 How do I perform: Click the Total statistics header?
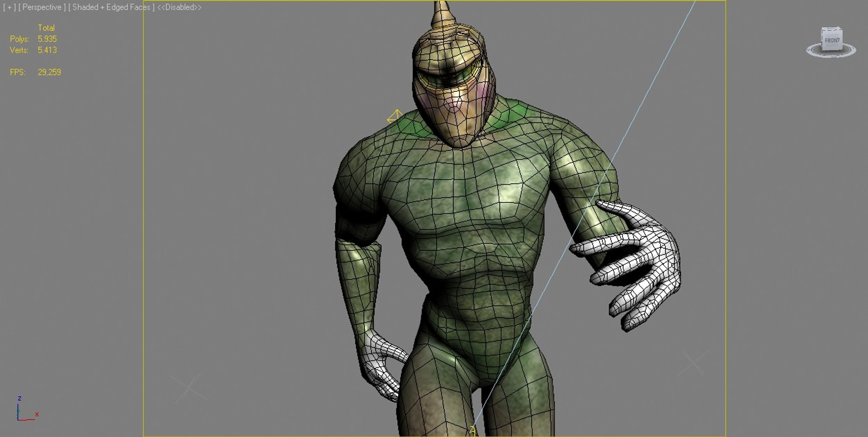click(x=46, y=28)
